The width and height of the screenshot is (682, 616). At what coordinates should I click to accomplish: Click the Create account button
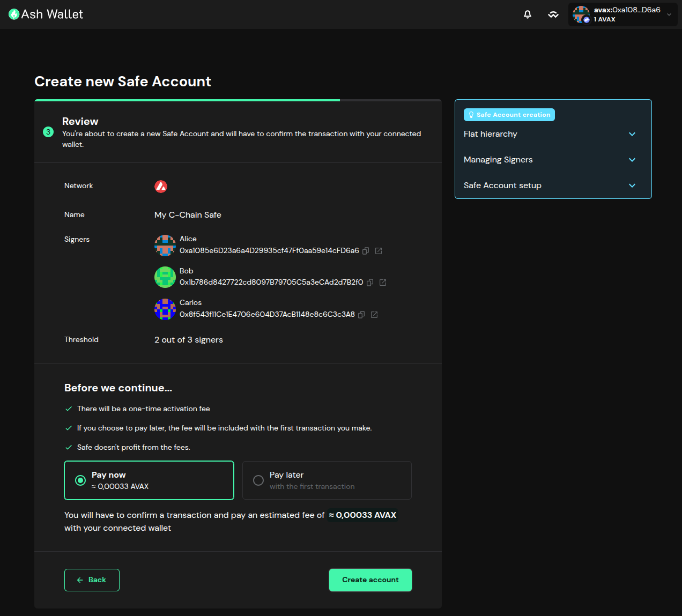370,580
